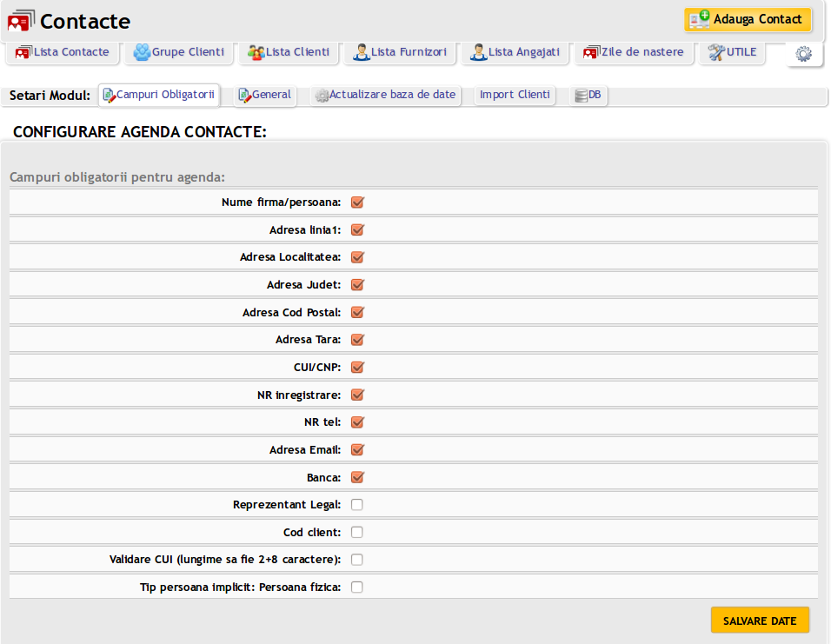This screenshot has height=644, width=831.
Task: Click the Actualizare baza de date gear icon
Action: pyautogui.click(x=322, y=95)
